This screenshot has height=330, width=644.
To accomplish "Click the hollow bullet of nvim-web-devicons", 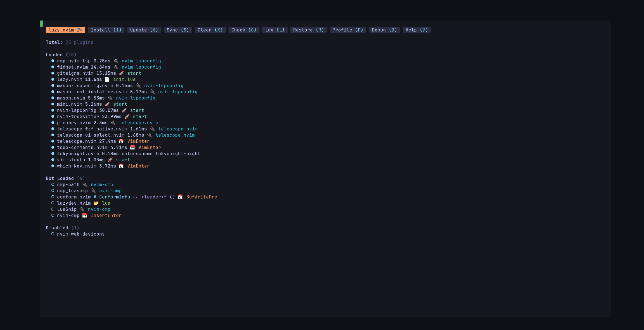I will coord(53,234).
